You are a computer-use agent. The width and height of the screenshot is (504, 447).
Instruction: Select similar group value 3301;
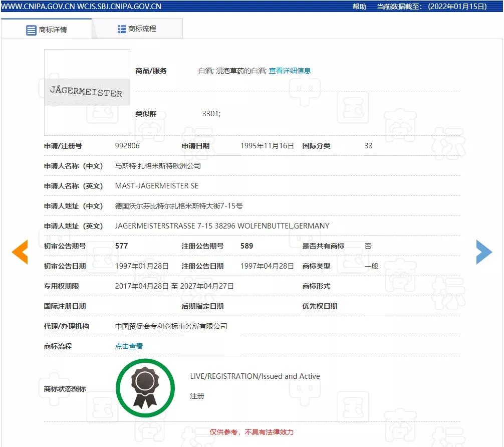(211, 114)
